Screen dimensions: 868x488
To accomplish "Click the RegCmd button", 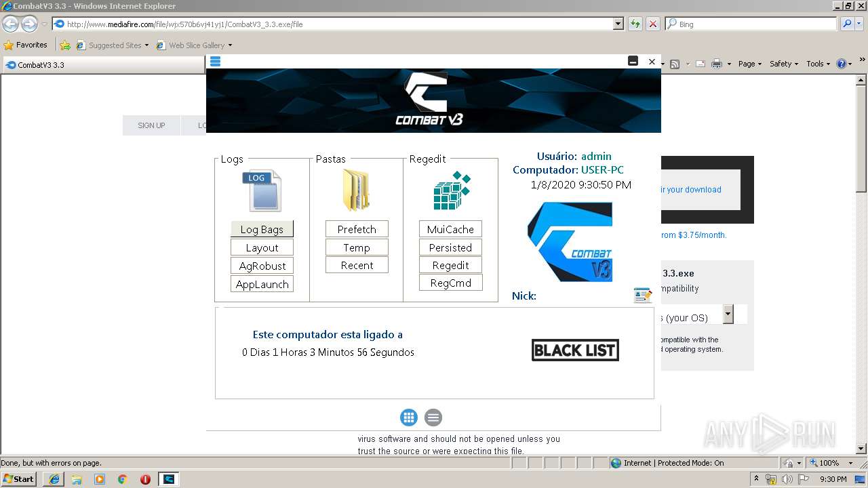I will [450, 283].
